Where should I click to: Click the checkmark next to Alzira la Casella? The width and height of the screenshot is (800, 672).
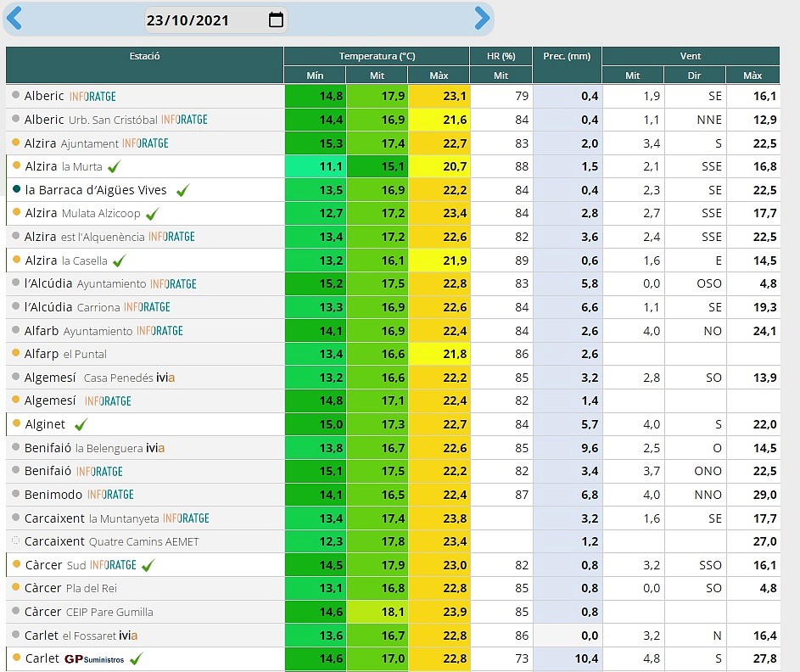click(x=119, y=260)
